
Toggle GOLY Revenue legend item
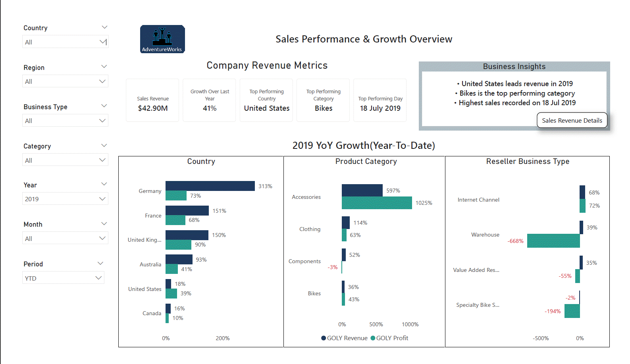(x=344, y=338)
